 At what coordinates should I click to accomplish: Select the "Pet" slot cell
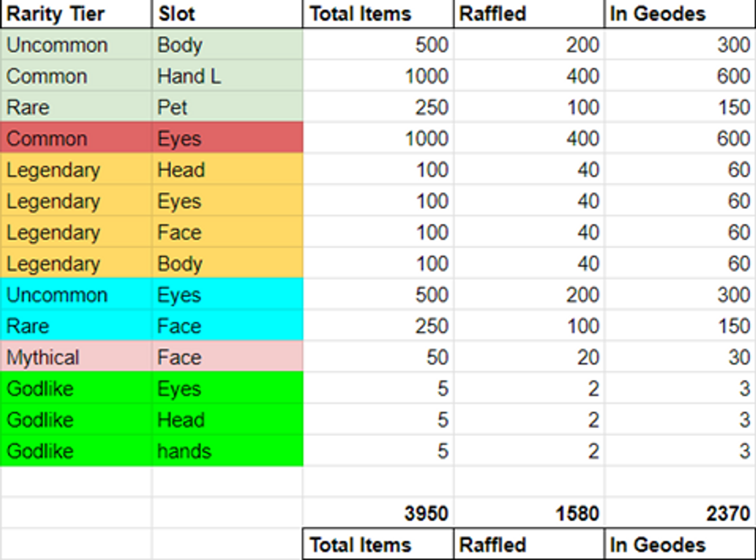[227, 107]
